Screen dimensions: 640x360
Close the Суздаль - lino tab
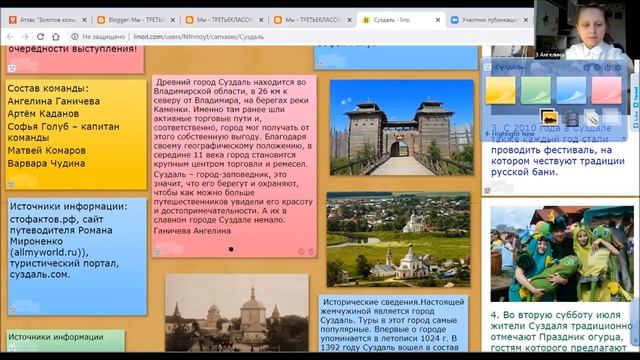pyautogui.click(x=438, y=20)
